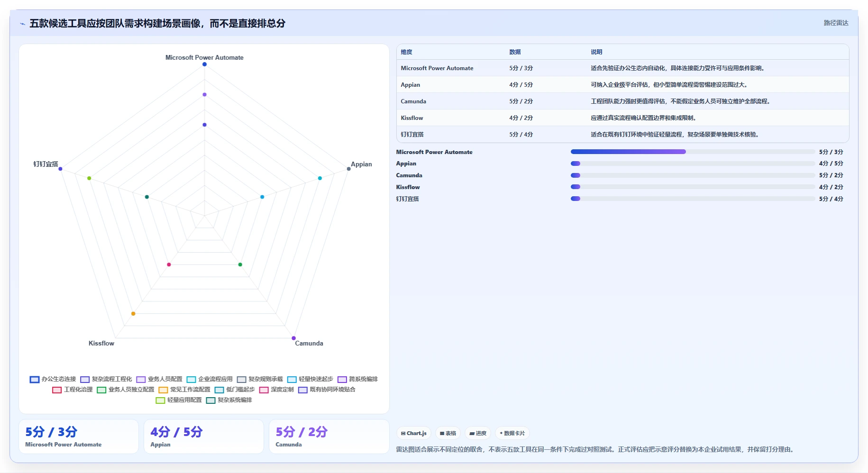Click the page title 五款候选工具应按团队需求
The height and width of the screenshot is (473, 868).
click(x=157, y=23)
